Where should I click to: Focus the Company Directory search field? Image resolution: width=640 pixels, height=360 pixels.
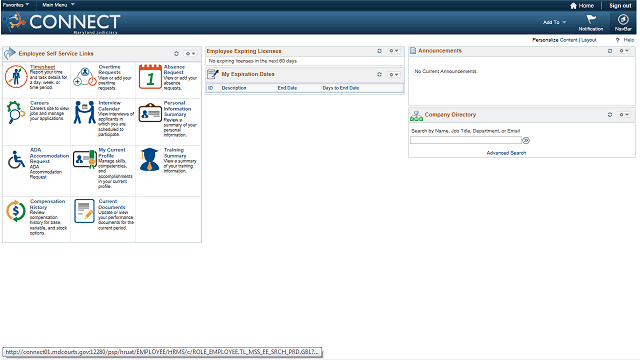point(466,140)
